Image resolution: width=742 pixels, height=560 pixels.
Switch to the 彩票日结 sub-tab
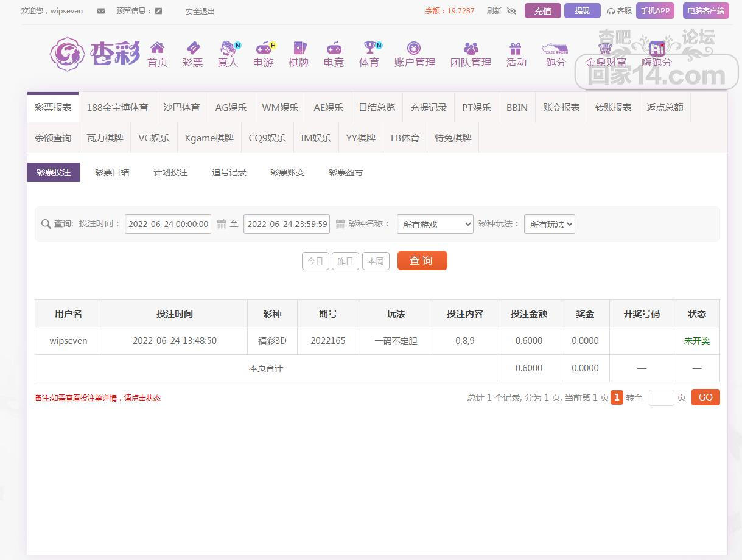tap(112, 172)
